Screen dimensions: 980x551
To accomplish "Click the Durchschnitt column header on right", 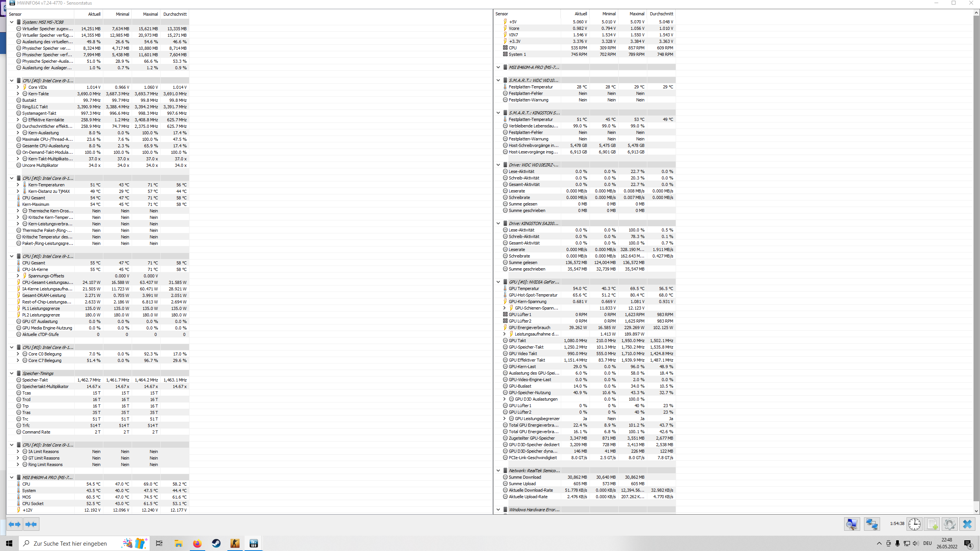I will 661,14.
